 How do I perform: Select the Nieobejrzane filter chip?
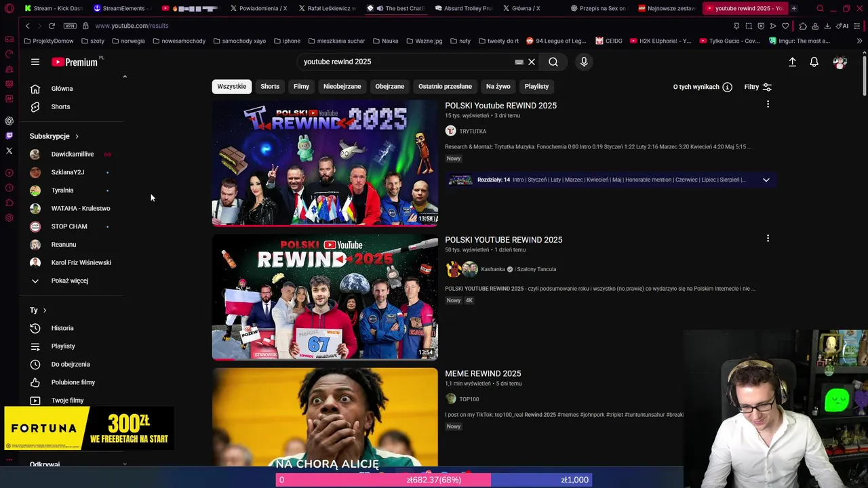(x=342, y=87)
